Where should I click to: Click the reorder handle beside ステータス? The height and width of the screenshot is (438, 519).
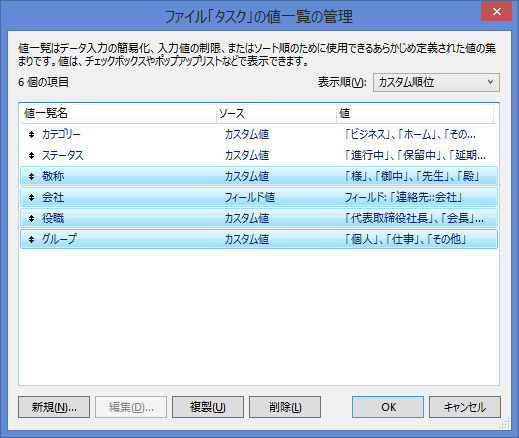click(x=31, y=155)
